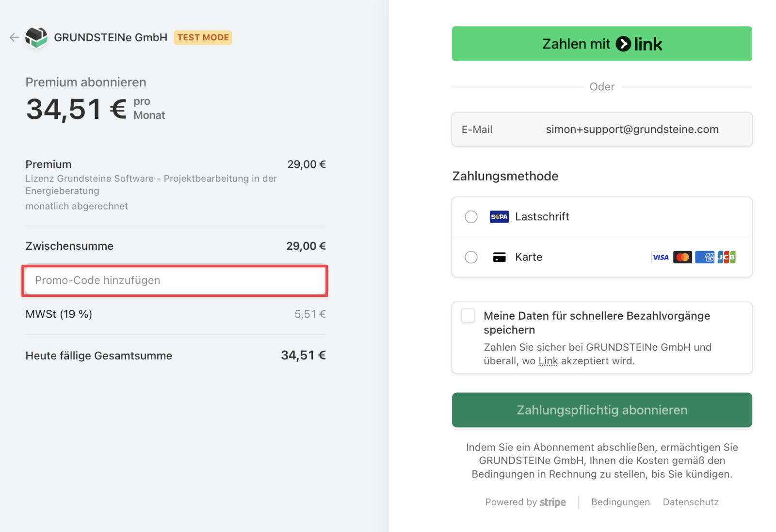The image size is (776, 532).
Task: Click the underlined Link text
Action: tap(548, 361)
